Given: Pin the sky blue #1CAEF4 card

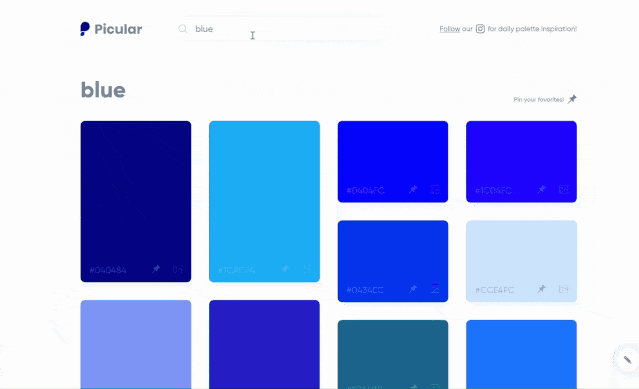Looking at the screenshot, I should click(285, 269).
